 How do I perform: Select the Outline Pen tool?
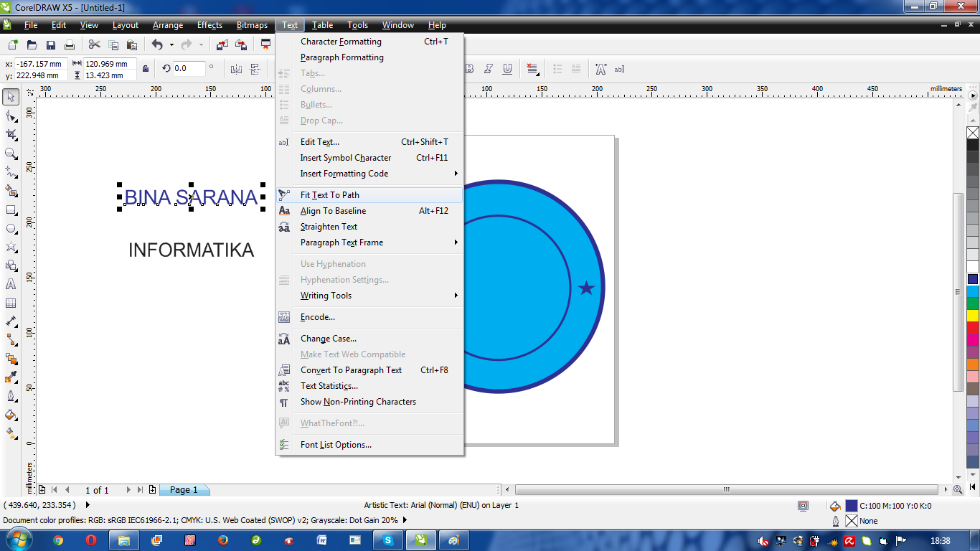[x=11, y=396]
